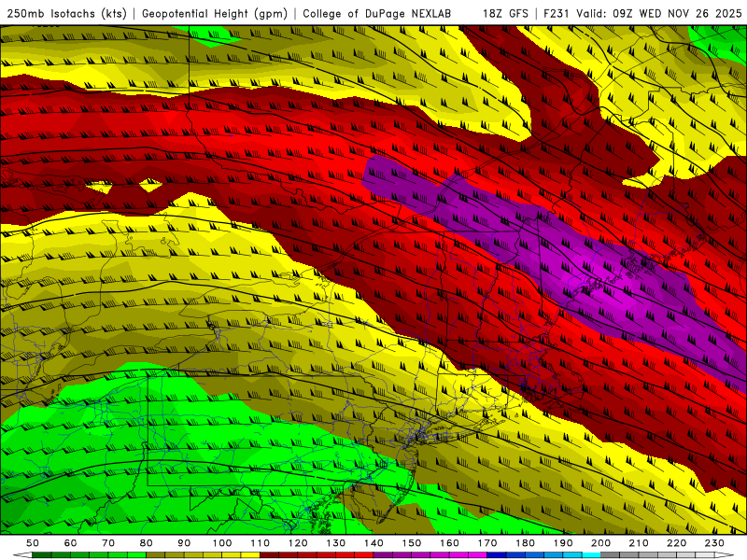Viewport: 747px width, 560px height.
Task: Click the '210' color scale label
Action: click(x=639, y=543)
